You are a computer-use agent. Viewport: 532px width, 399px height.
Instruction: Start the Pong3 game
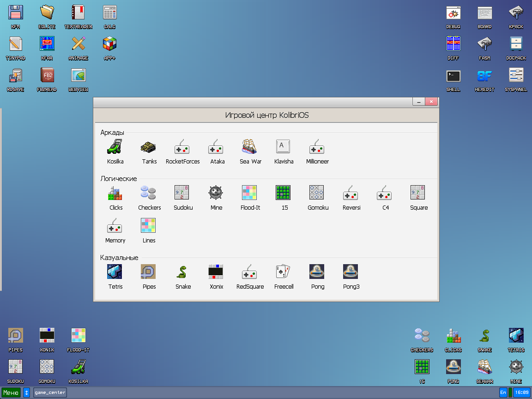[x=351, y=277]
